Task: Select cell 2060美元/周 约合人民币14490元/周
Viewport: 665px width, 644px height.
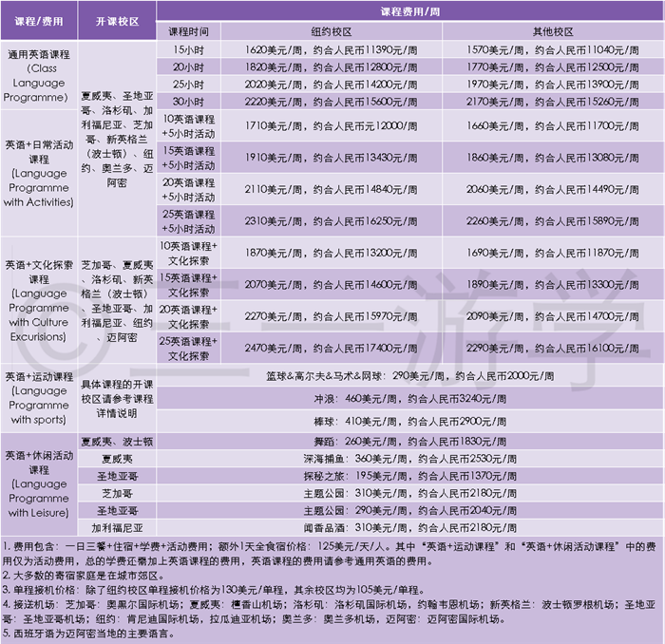Action: (x=553, y=190)
